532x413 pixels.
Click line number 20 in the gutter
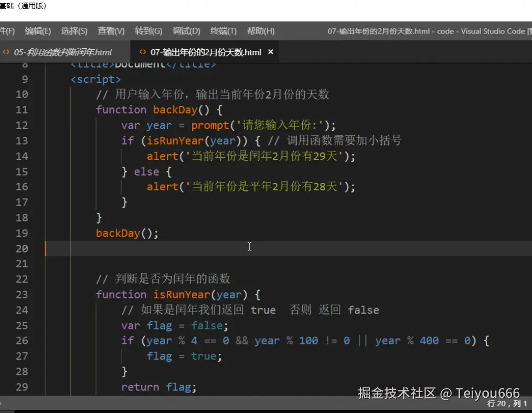click(22, 248)
